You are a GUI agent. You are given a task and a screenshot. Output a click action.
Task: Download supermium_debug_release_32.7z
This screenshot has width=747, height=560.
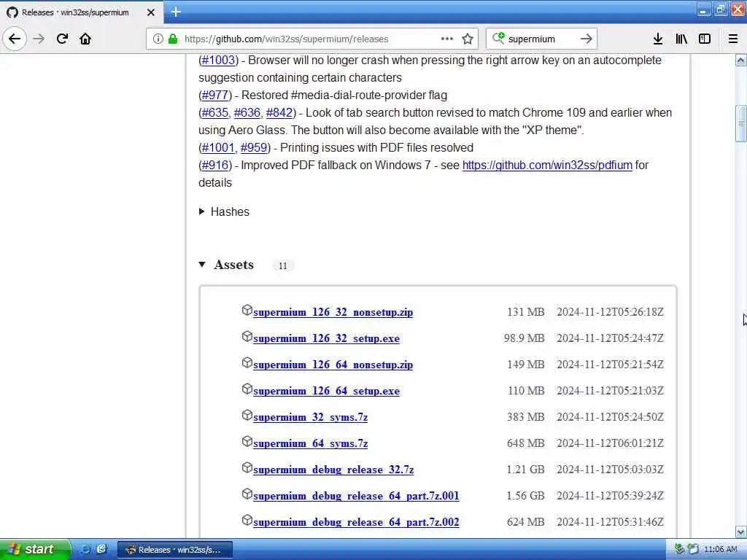333,470
